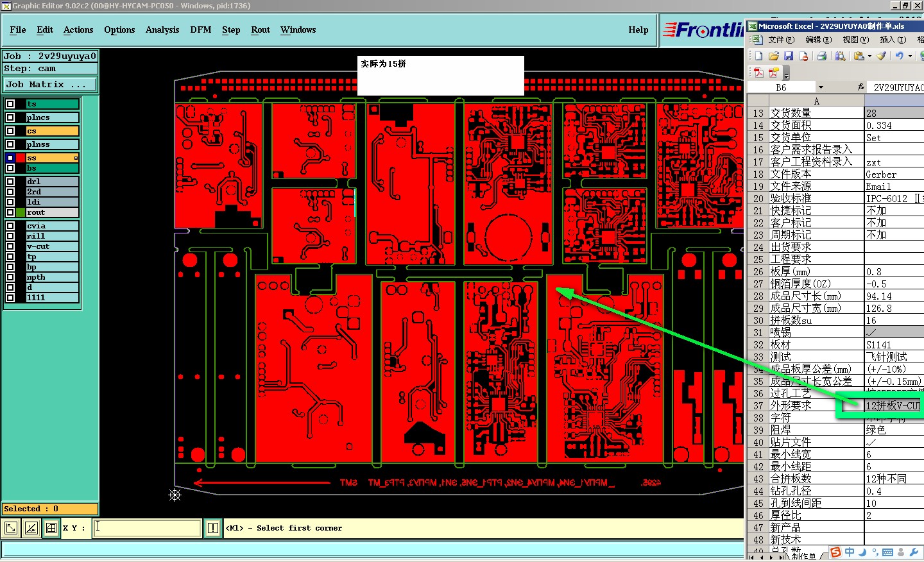924x562 pixels.
Task: Click the Open folder icon in Excel toolbar
Action: (x=773, y=56)
